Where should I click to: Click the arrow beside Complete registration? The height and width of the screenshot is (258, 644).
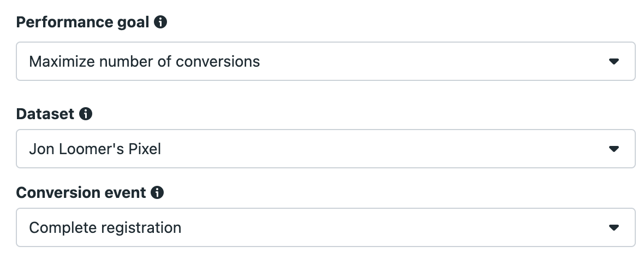pyautogui.click(x=613, y=227)
